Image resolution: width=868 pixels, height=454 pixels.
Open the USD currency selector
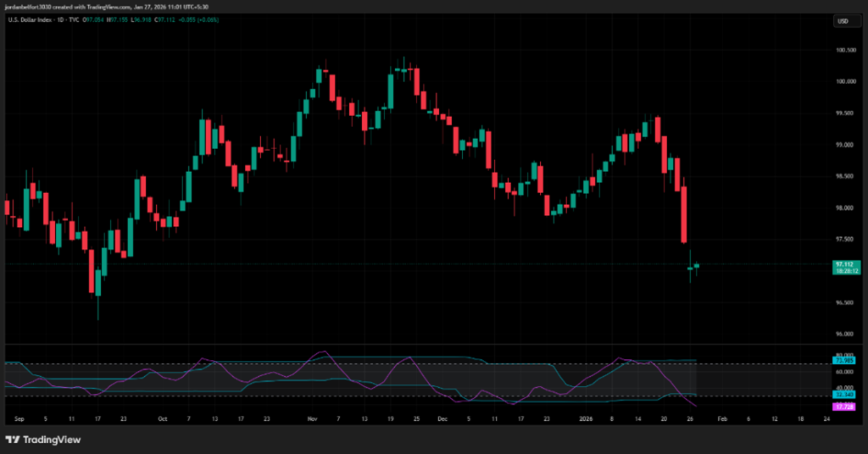(843, 20)
